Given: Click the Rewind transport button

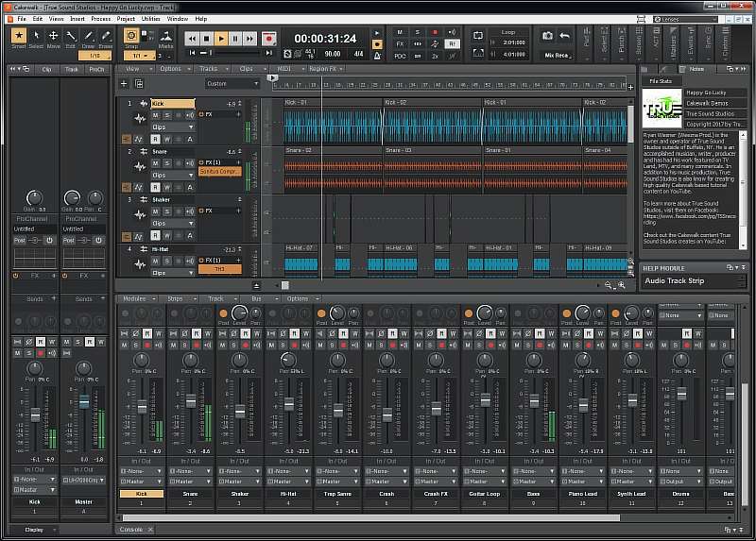Looking at the screenshot, I should coord(192,39).
